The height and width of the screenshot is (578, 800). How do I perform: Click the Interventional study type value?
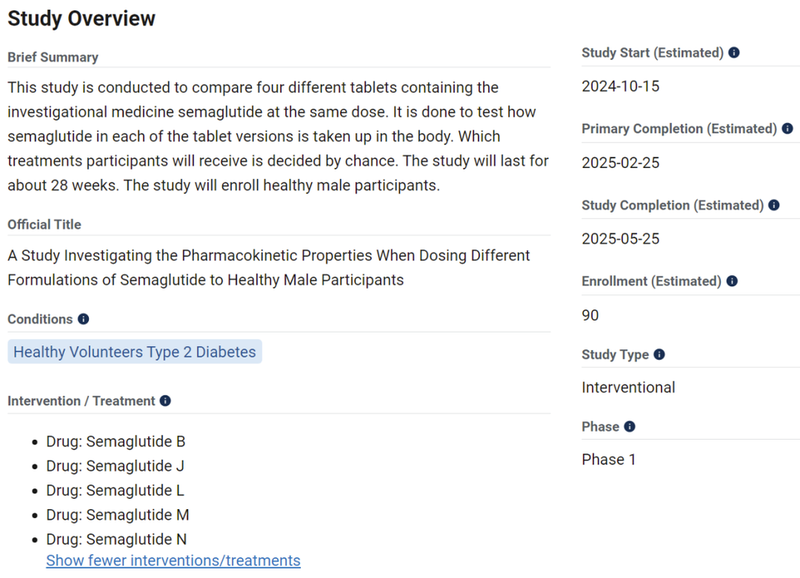click(x=628, y=387)
